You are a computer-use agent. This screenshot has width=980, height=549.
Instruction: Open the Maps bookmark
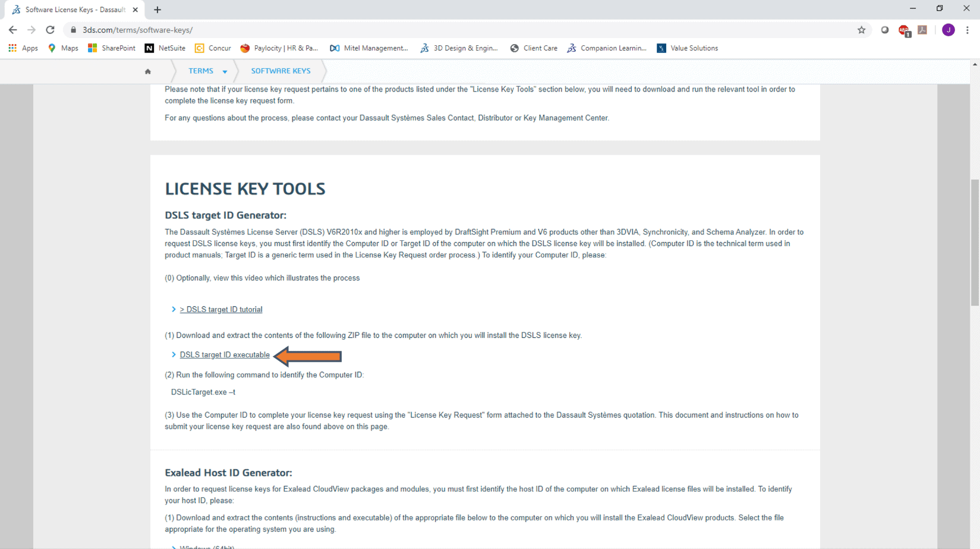coord(63,48)
